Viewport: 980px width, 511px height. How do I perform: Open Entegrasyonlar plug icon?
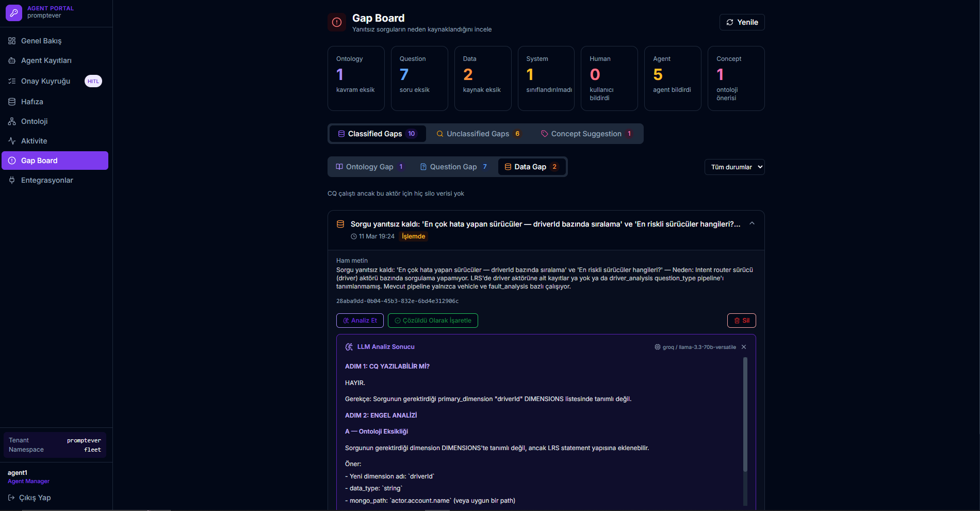click(x=12, y=180)
